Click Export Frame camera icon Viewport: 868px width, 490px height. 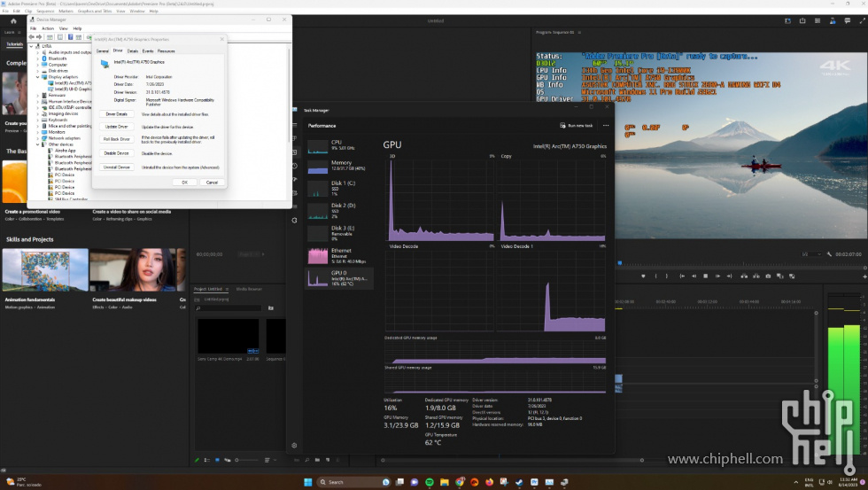[x=768, y=276]
